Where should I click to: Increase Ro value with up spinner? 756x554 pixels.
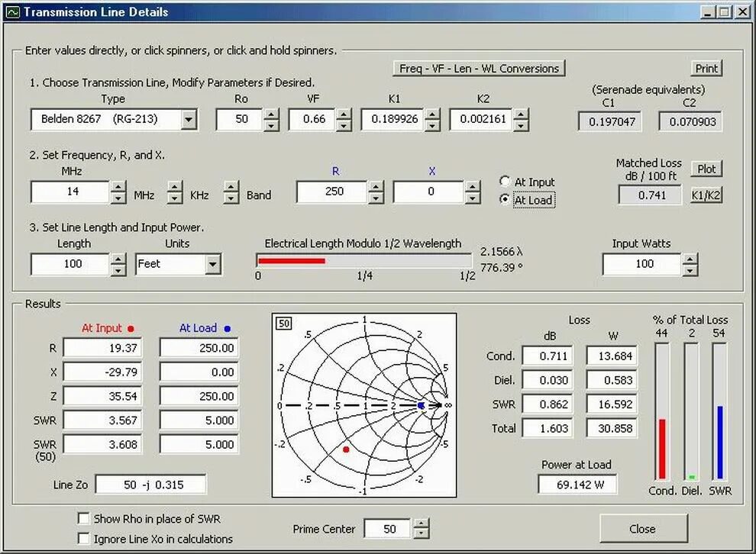pos(271,114)
